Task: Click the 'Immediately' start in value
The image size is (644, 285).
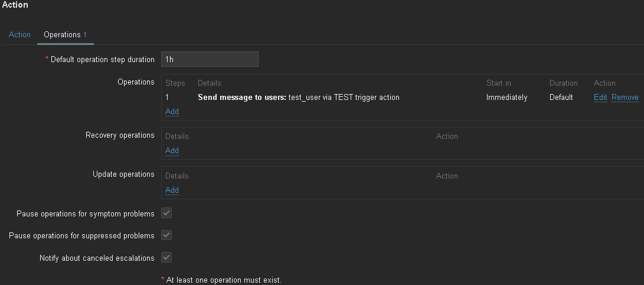Action: [506, 98]
